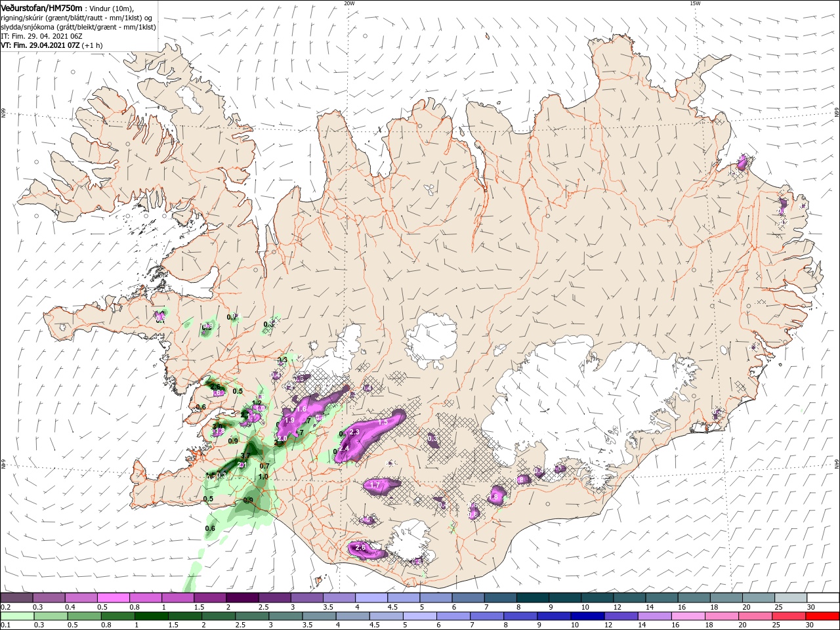Pick top legend swatch between 4 and 4.5
Image resolution: width=840 pixels, height=630 pixels.
(371, 598)
